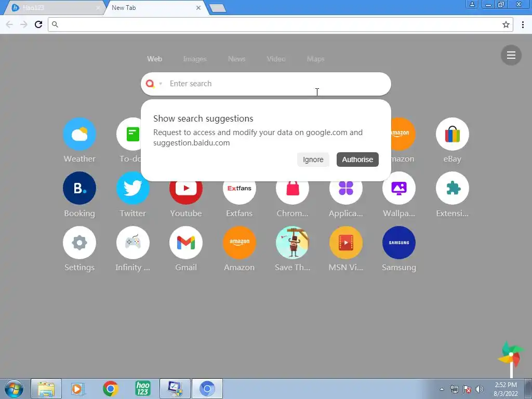Screen dimensions: 532x399
Task: Open the Save Th... game shortcut
Action: coord(292,243)
